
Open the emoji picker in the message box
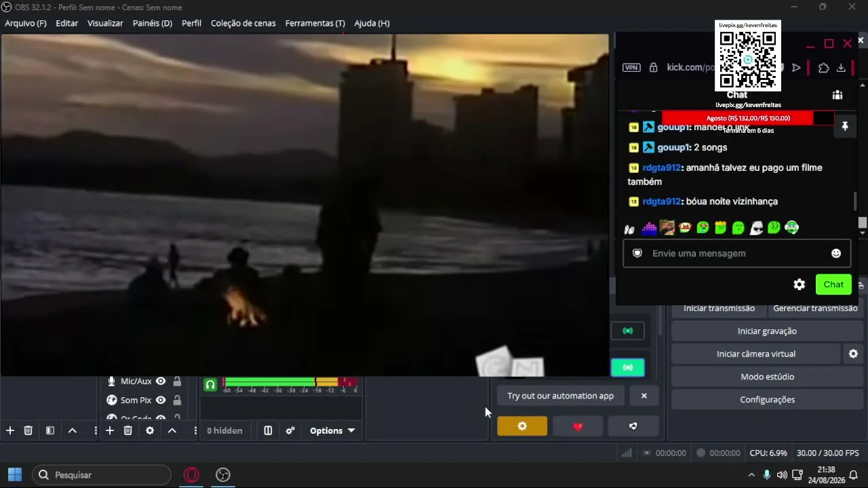pyautogui.click(x=836, y=253)
